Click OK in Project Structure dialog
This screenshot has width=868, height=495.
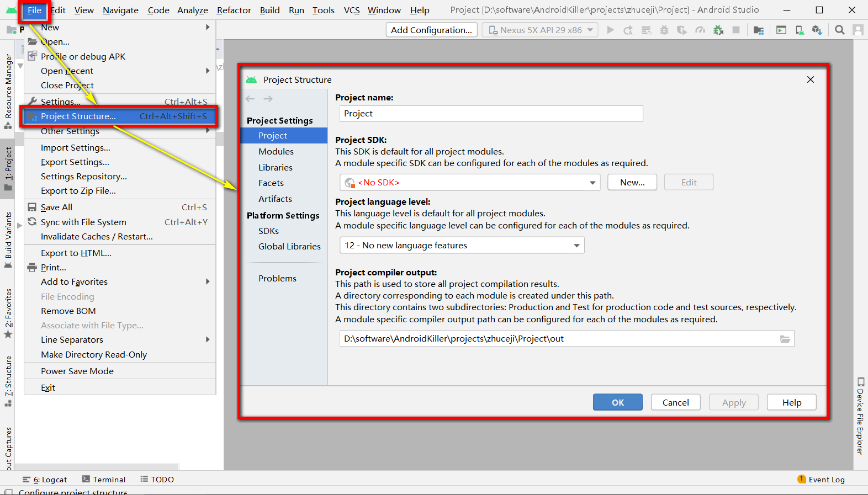point(618,402)
